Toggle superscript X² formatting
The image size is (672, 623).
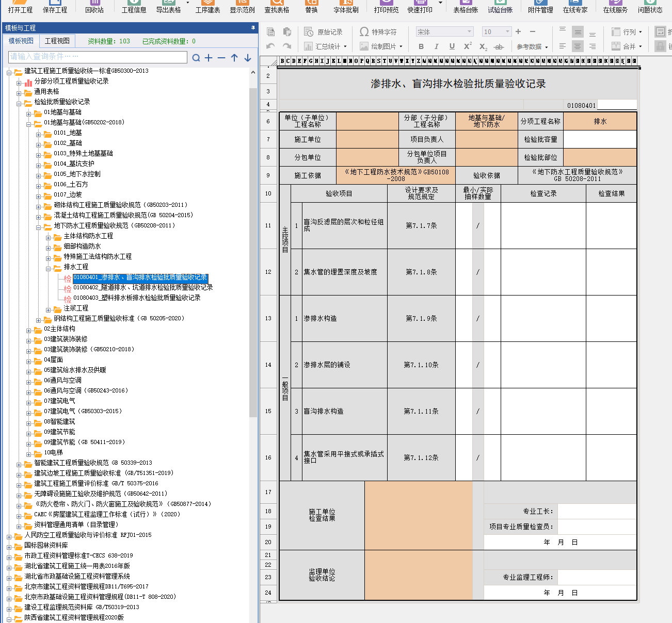click(x=468, y=46)
